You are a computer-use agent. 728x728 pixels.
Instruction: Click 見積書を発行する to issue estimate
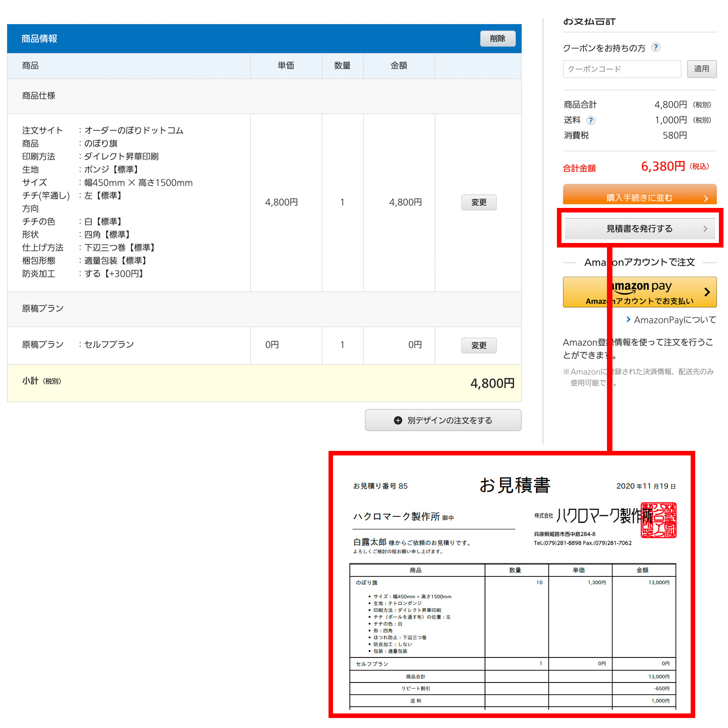(x=639, y=229)
